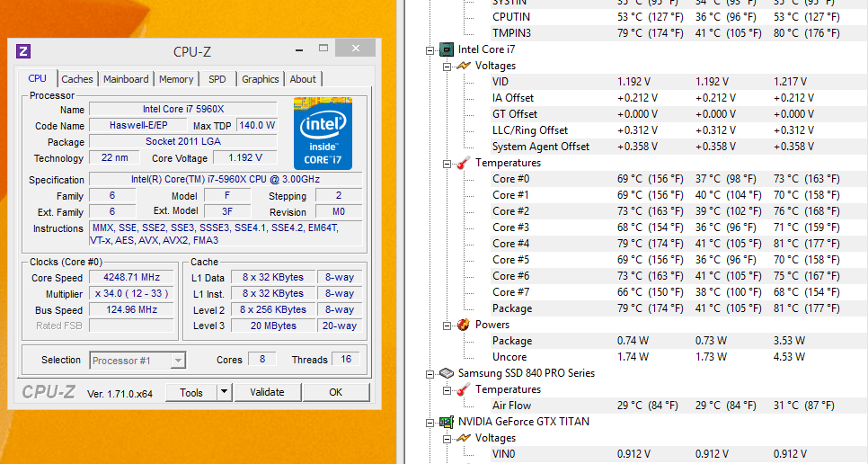Click the Validate button

click(x=268, y=392)
